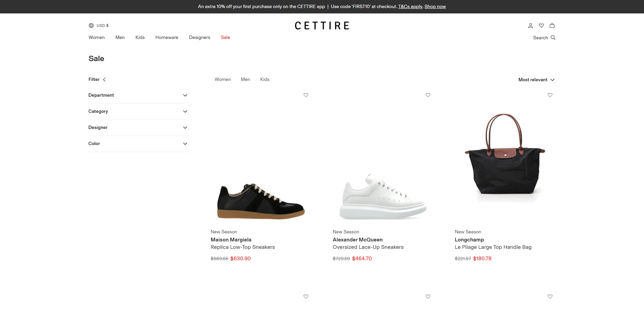Click the CETTIRE logo
Image resolution: width=644 pixels, height=320 pixels.
[x=322, y=26]
